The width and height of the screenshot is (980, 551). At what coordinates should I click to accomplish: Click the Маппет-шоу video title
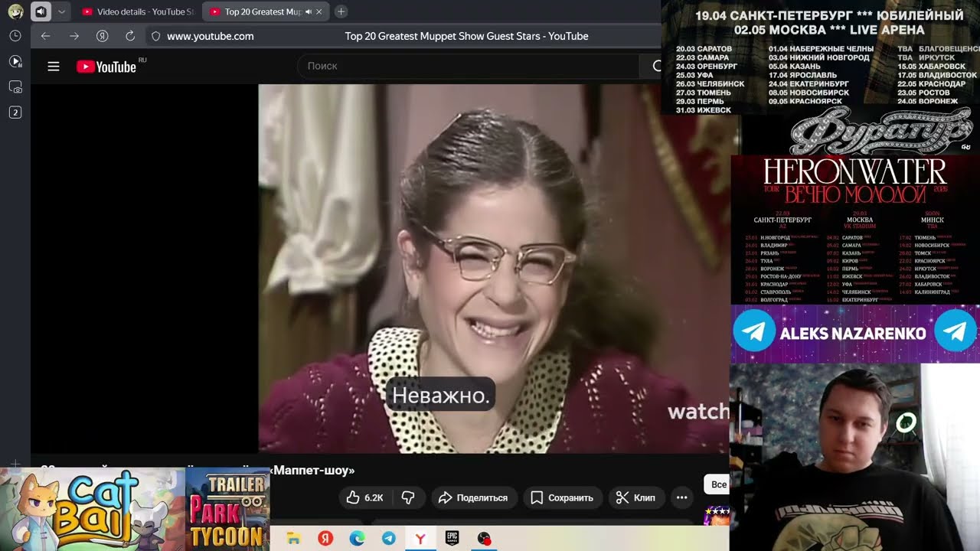pos(312,470)
